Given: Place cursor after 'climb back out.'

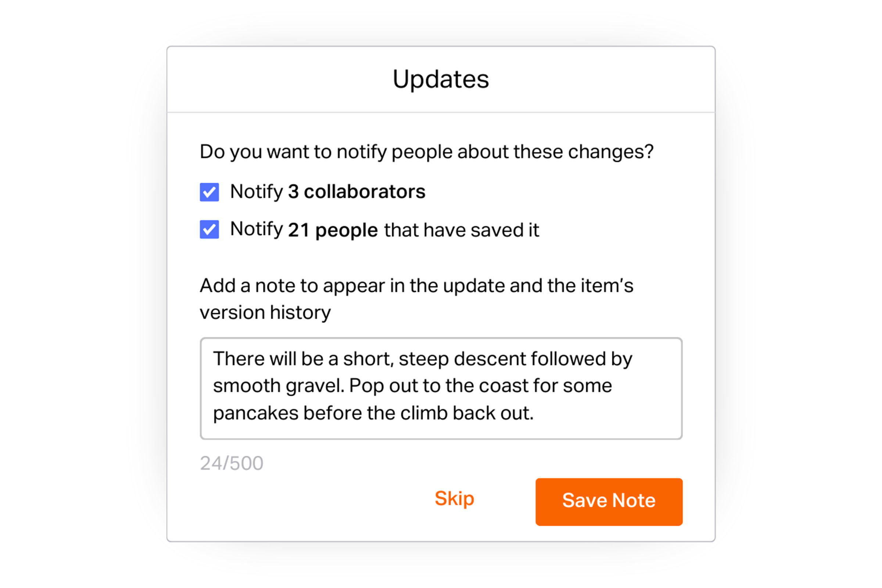Looking at the screenshot, I should pyautogui.click(x=534, y=413).
